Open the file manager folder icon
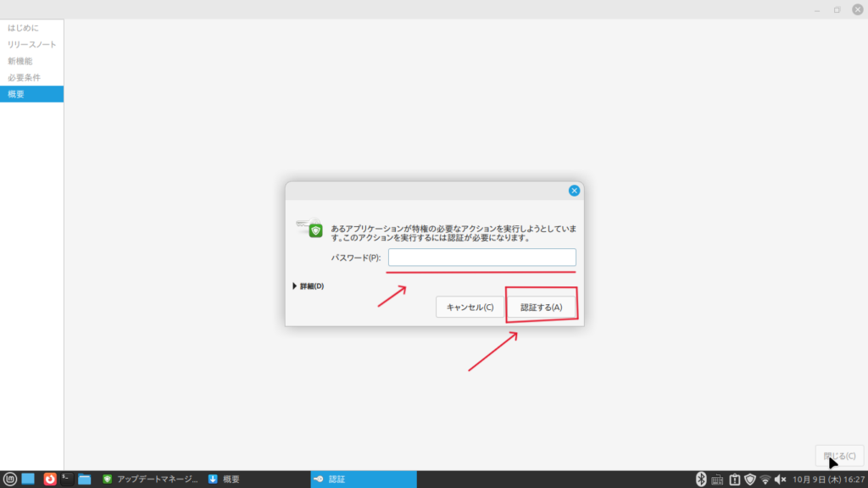The height and width of the screenshot is (488, 868). click(x=85, y=479)
